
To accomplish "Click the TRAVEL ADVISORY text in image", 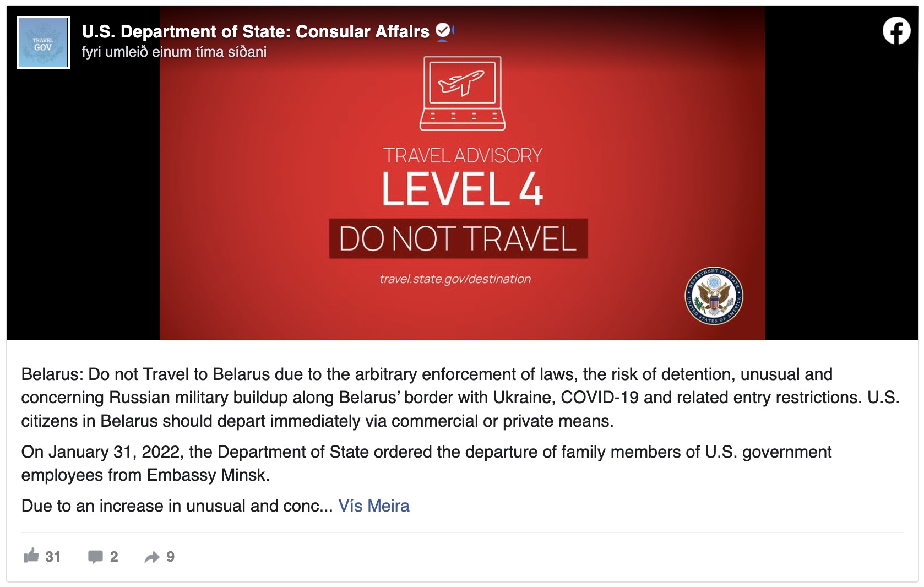I will 463,156.
